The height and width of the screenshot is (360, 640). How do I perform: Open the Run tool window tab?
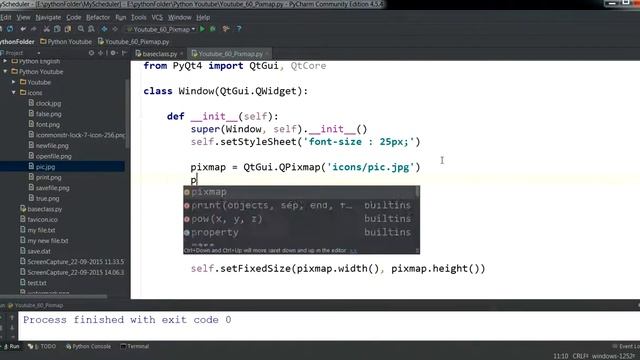[11, 347]
